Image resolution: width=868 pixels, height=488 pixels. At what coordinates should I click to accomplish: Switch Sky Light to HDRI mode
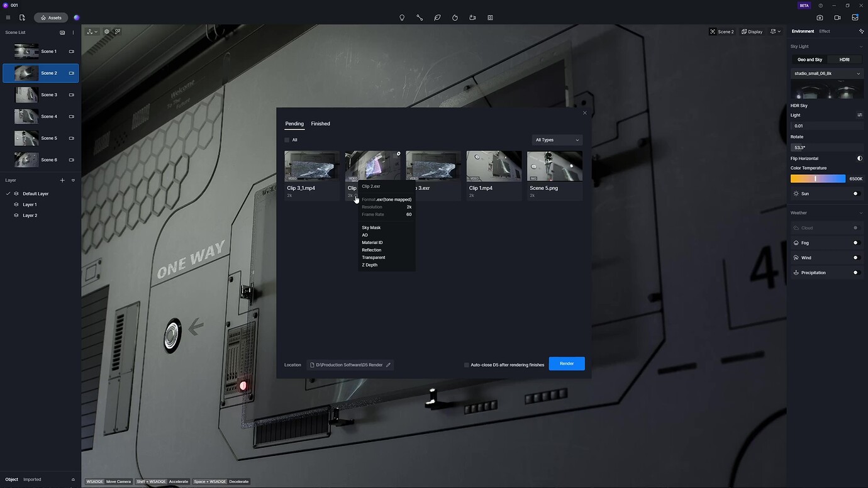(845, 59)
